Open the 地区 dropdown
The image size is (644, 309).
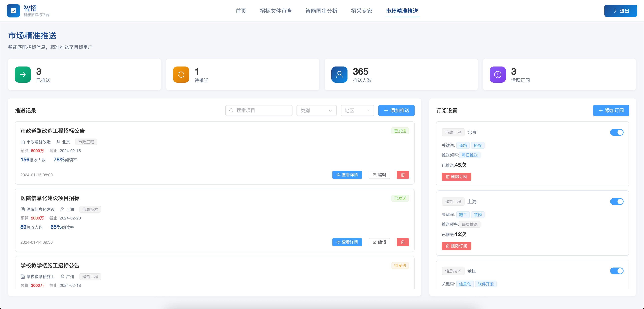[357, 111]
